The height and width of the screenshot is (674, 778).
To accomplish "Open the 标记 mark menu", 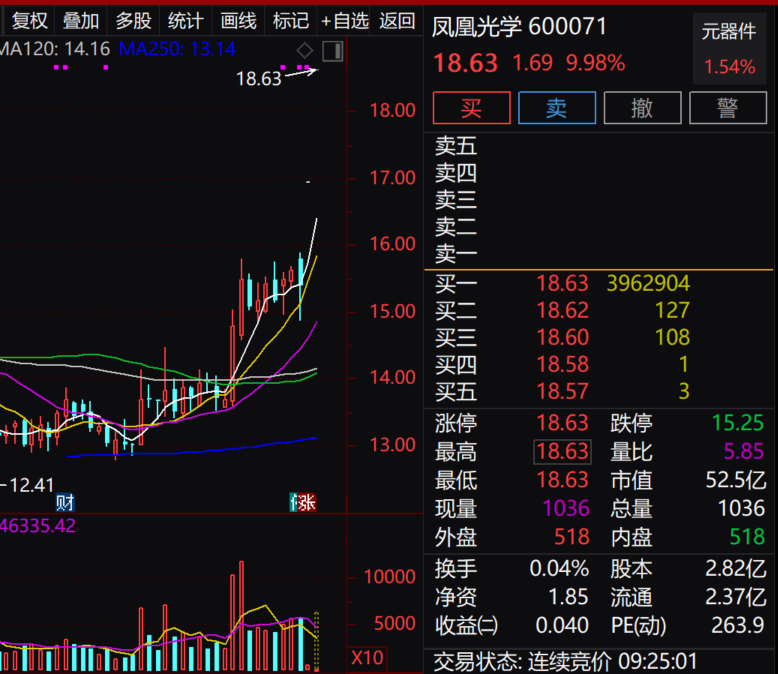I will [290, 20].
